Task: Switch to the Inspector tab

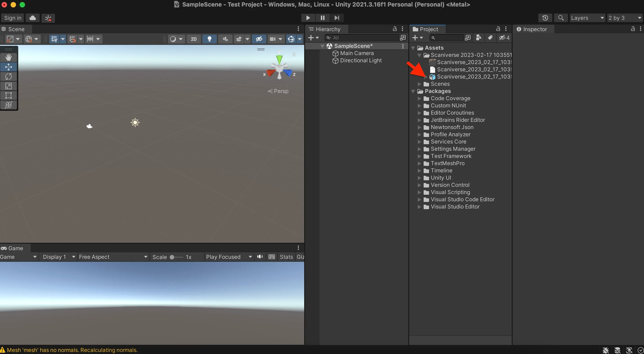Action: [533, 29]
